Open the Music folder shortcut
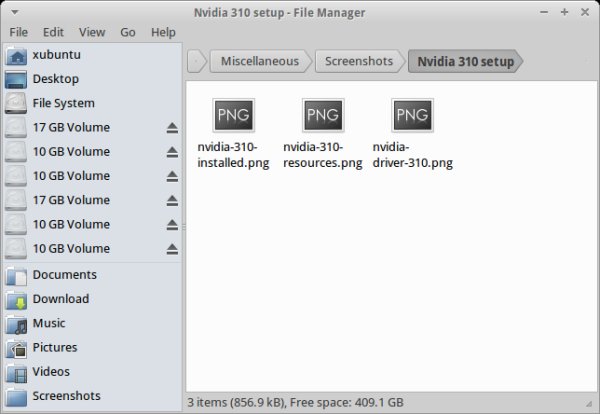The width and height of the screenshot is (600, 414). (x=92, y=323)
